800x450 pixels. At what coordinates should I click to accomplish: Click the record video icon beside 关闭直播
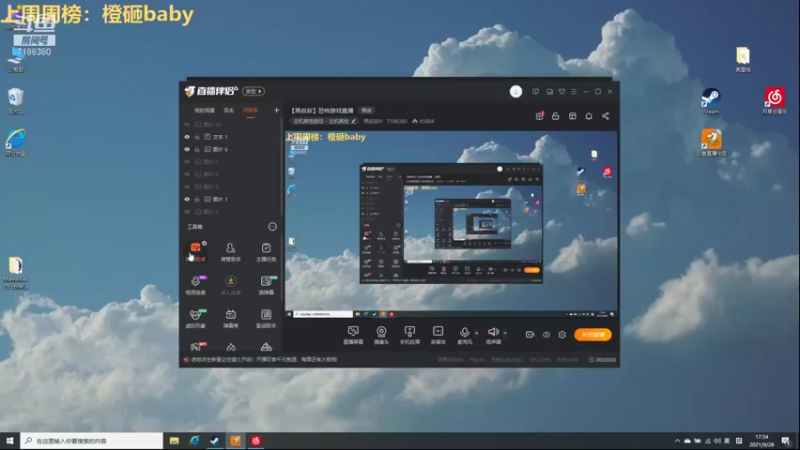pos(530,335)
